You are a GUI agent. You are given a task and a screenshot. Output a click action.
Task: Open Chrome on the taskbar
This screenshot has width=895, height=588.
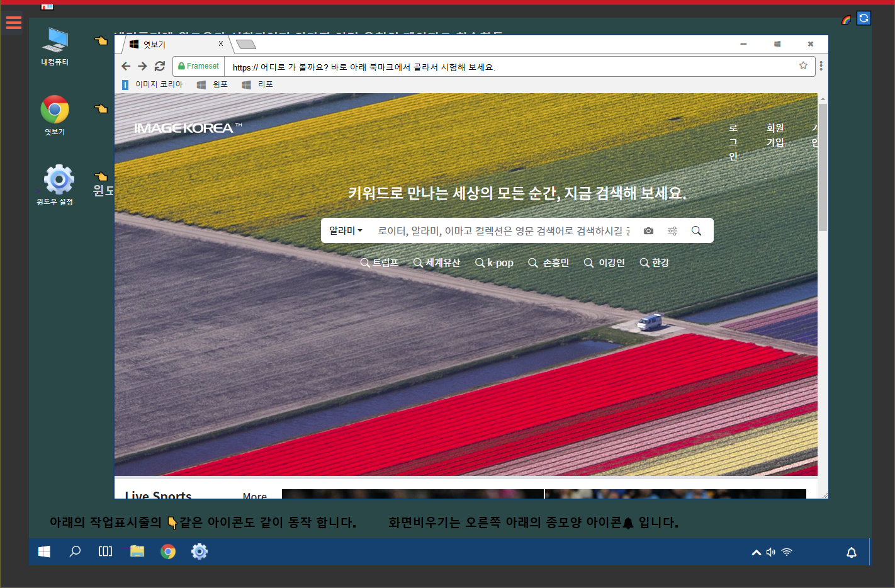[x=168, y=552]
